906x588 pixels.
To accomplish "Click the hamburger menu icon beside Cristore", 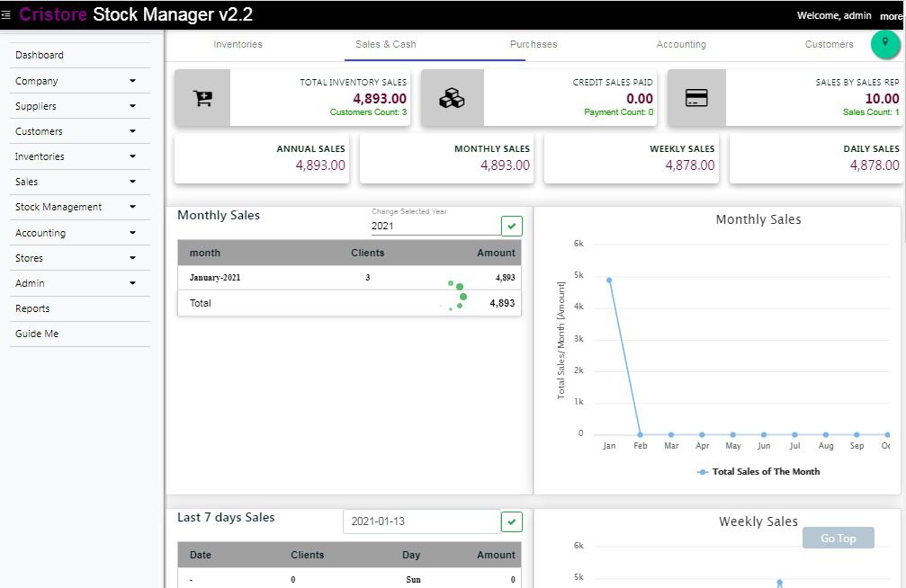I will pyautogui.click(x=6, y=15).
